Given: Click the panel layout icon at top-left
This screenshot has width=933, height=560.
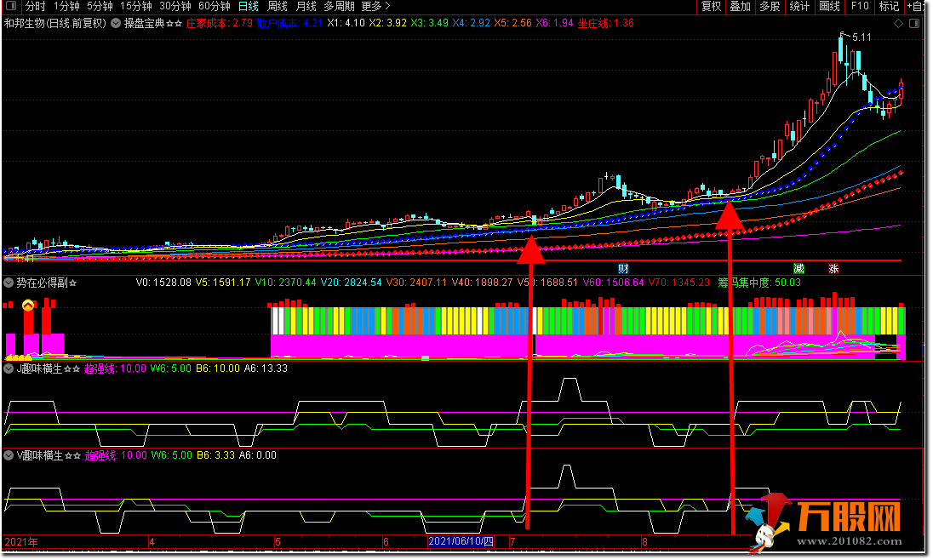Looking at the screenshot, I should pyautogui.click(x=10, y=6).
